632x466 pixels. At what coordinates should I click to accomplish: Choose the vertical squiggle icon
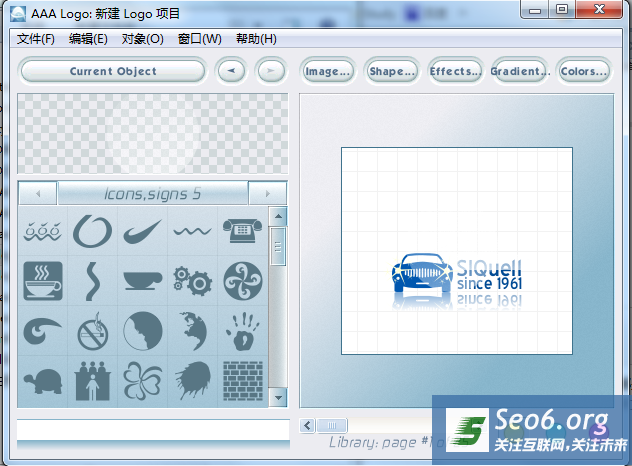point(93,281)
